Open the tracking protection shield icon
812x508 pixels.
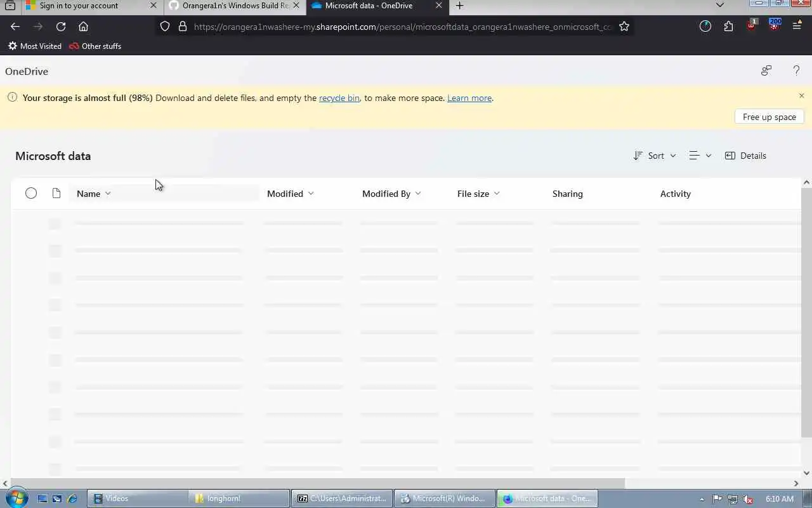coord(165,27)
